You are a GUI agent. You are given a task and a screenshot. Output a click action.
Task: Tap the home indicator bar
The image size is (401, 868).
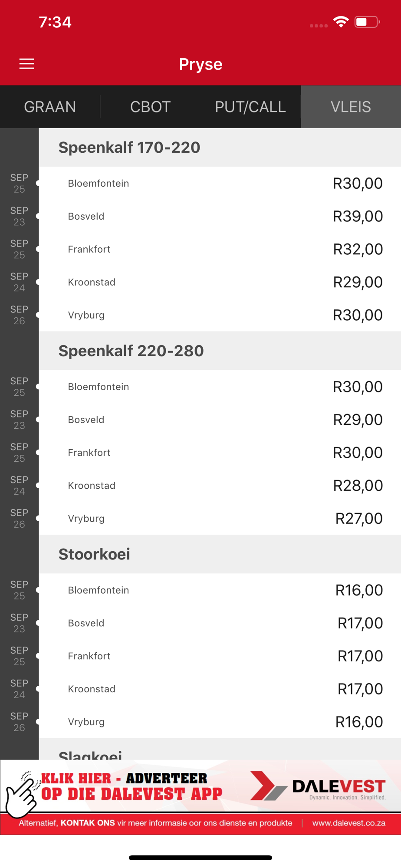200,858
